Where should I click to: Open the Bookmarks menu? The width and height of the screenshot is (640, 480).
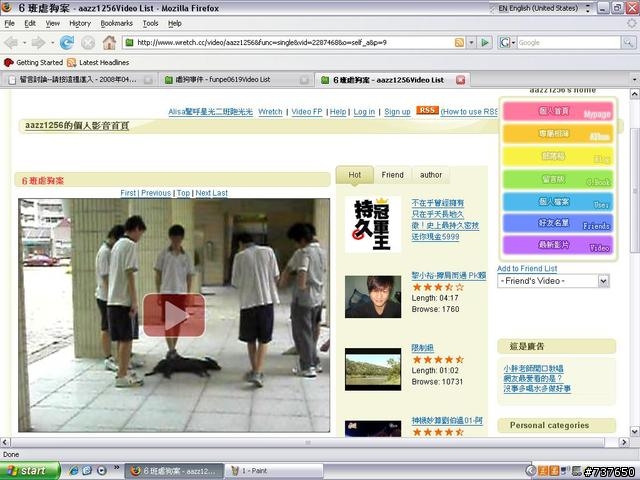(116, 24)
